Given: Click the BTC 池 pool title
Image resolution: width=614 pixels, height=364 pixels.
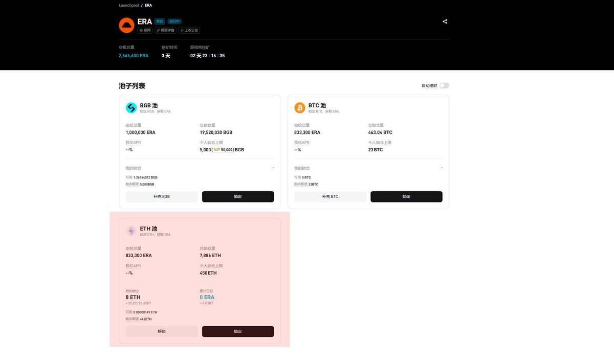Looking at the screenshot, I should pos(317,105).
